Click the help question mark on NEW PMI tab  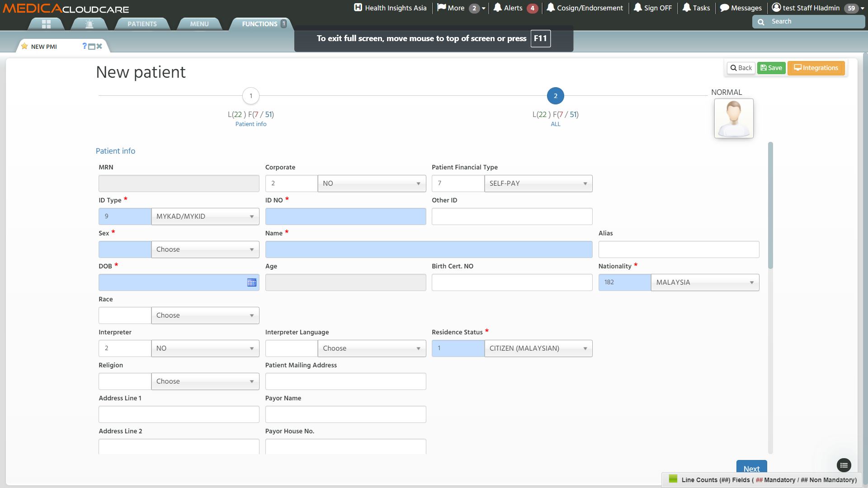point(85,46)
